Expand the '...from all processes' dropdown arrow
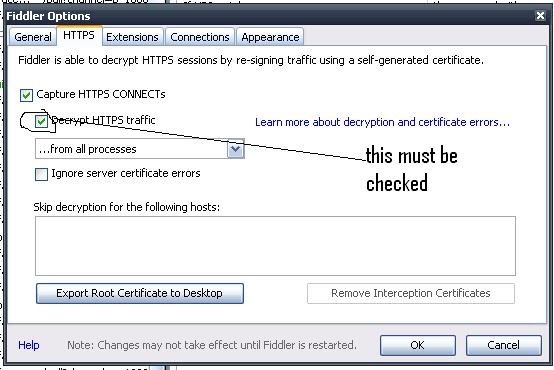Screen dimensions: 554x370 235,149
